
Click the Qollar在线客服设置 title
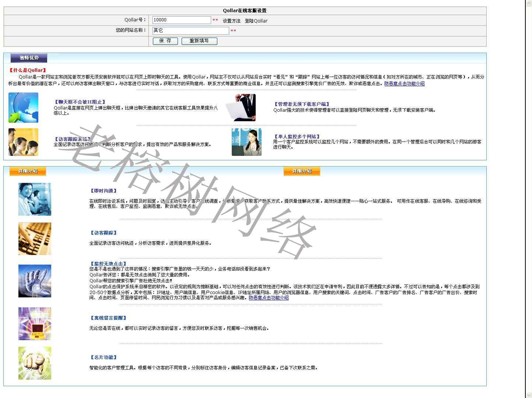[245, 11]
